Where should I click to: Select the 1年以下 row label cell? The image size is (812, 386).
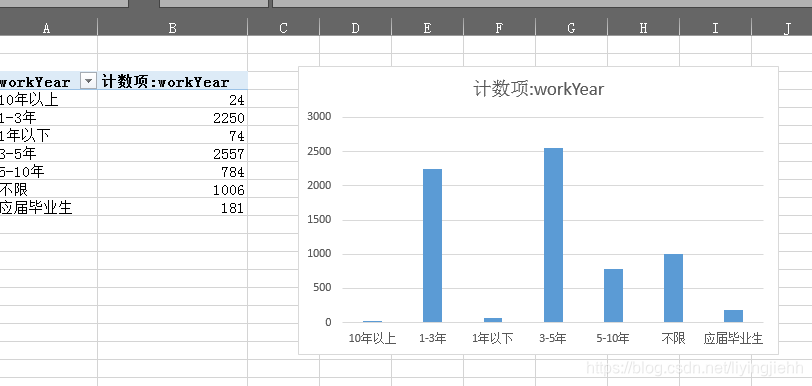(49, 135)
